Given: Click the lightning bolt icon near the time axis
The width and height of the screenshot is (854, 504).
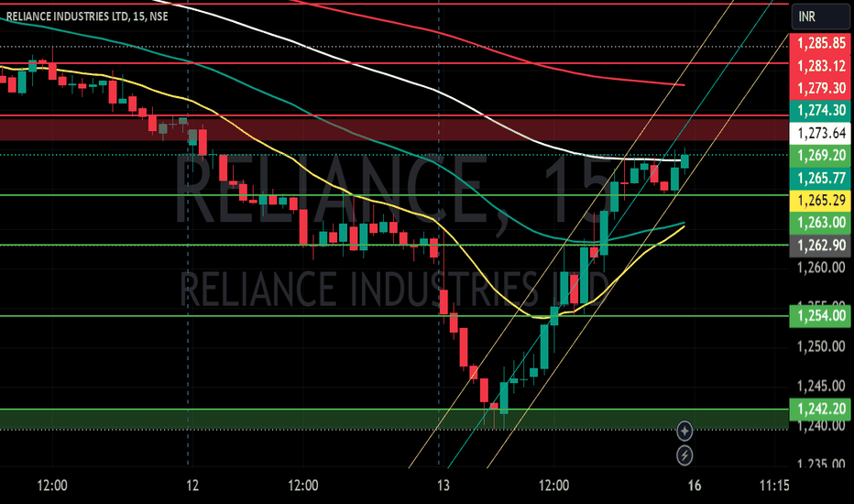Looking at the screenshot, I should click(x=684, y=455).
